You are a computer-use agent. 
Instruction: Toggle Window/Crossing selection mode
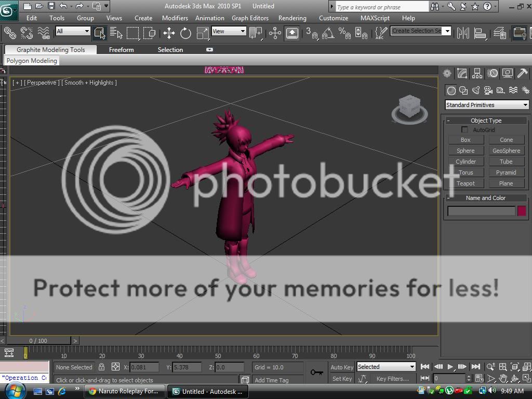point(149,33)
